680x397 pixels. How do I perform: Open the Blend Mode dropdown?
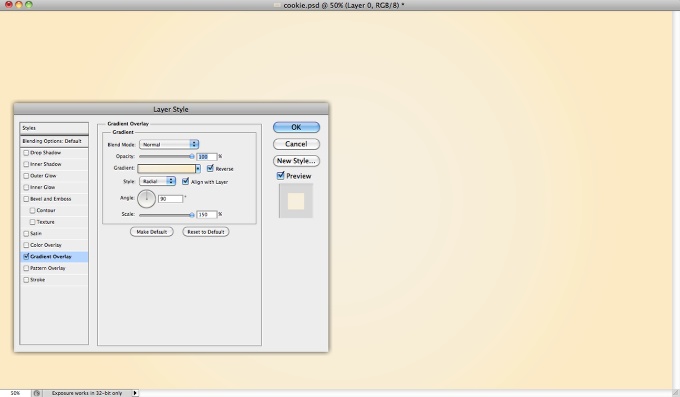pos(169,144)
